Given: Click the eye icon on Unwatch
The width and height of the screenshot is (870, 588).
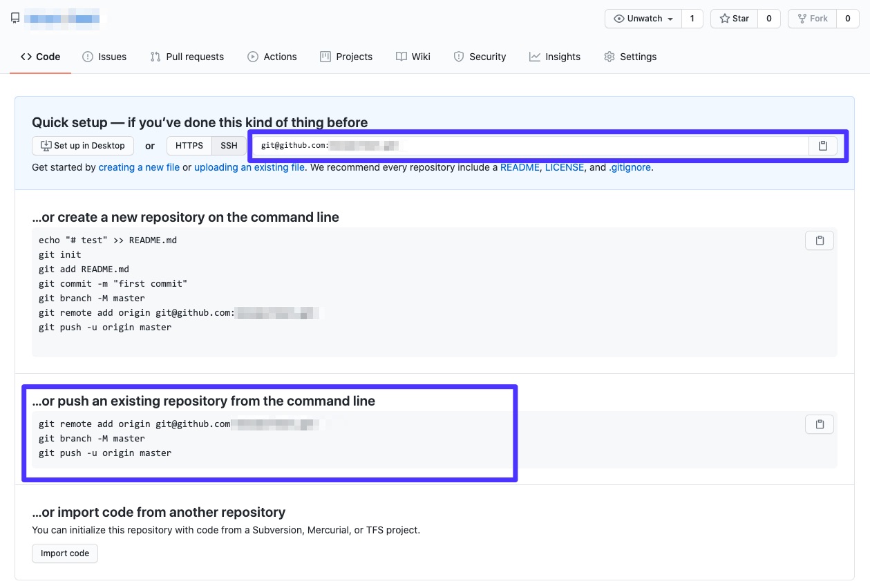Looking at the screenshot, I should tap(620, 19).
